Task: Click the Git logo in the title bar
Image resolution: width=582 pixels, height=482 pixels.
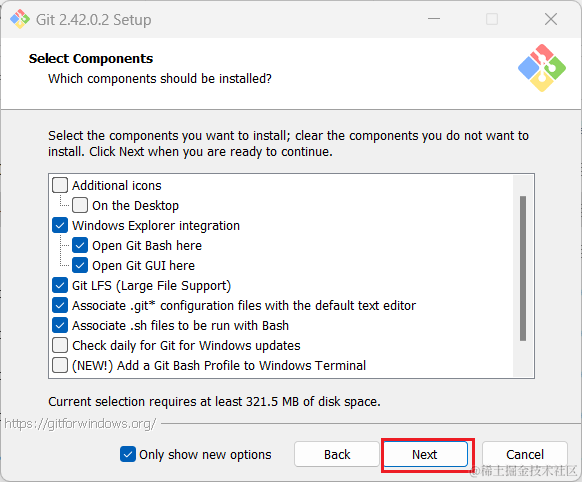Action: (20, 19)
